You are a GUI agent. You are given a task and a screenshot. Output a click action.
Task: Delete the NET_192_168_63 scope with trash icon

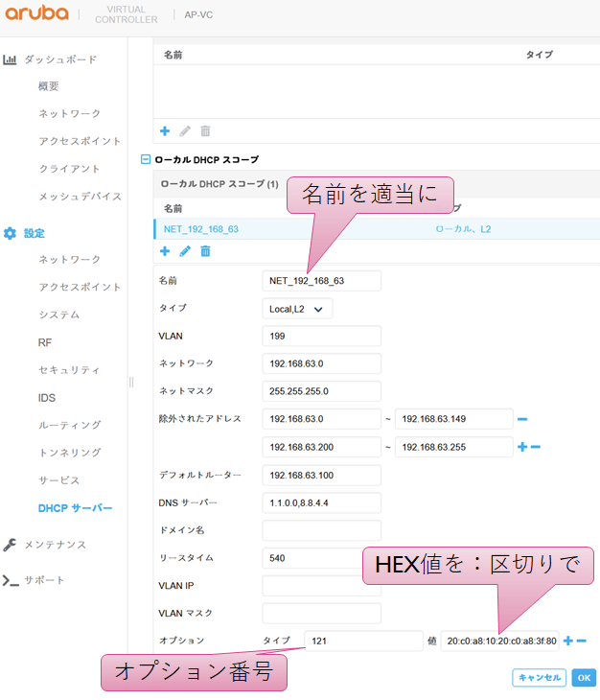coord(205,251)
